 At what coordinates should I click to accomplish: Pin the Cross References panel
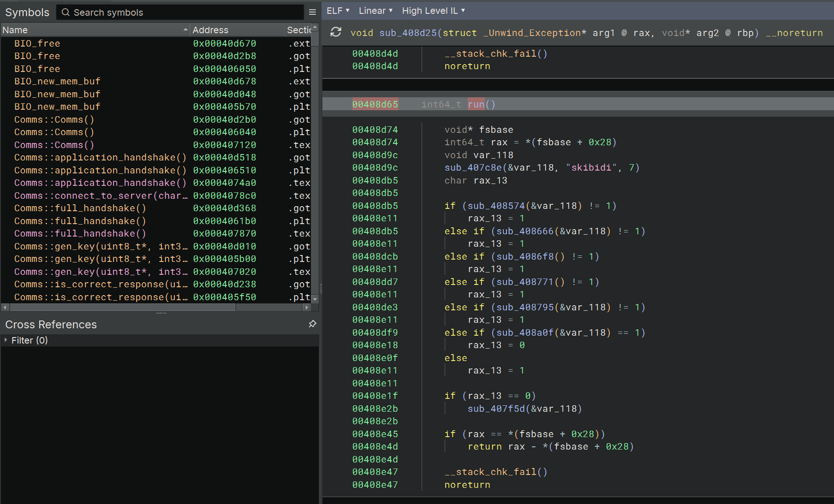pyautogui.click(x=313, y=324)
